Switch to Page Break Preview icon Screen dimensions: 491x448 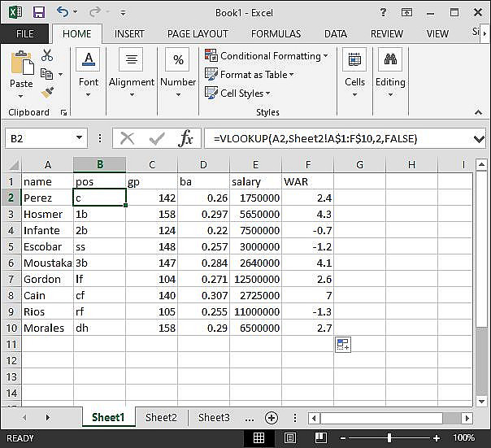pyautogui.click(x=321, y=437)
